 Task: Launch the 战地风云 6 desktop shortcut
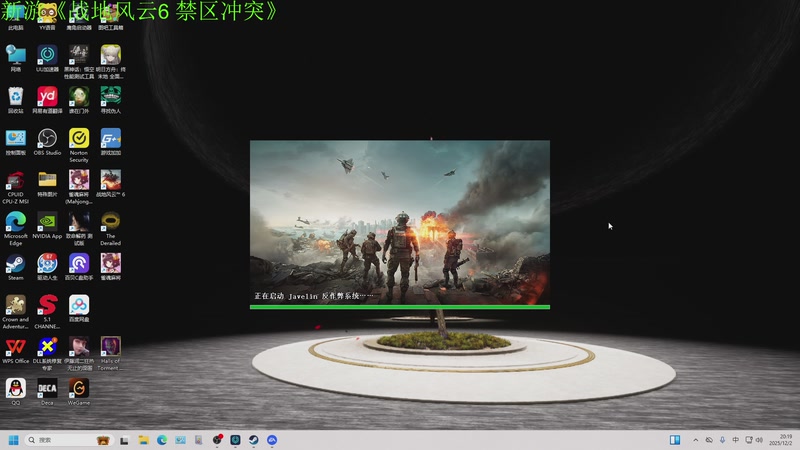[110, 184]
